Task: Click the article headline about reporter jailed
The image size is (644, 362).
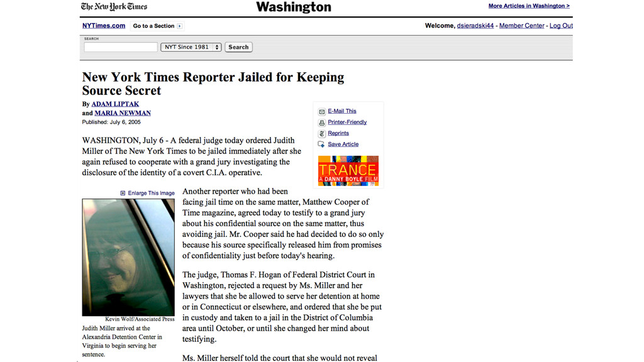Action: [213, 84]
